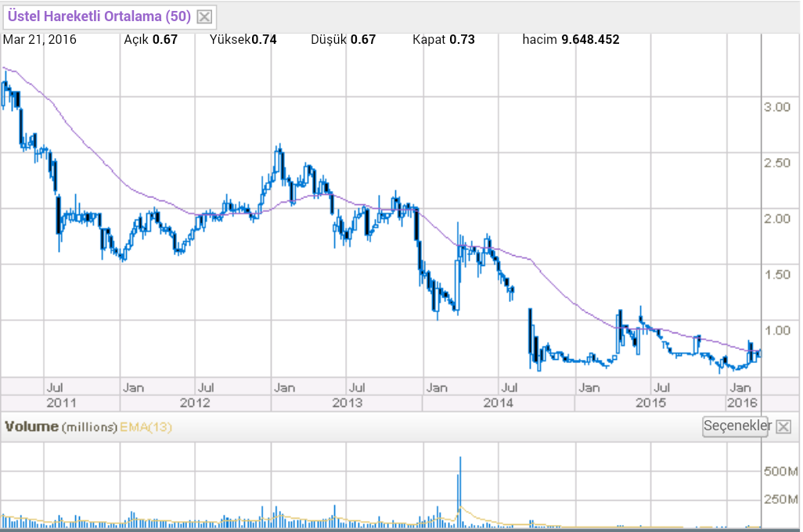
Task: Click the 2013 year marker
Action: 347,403
